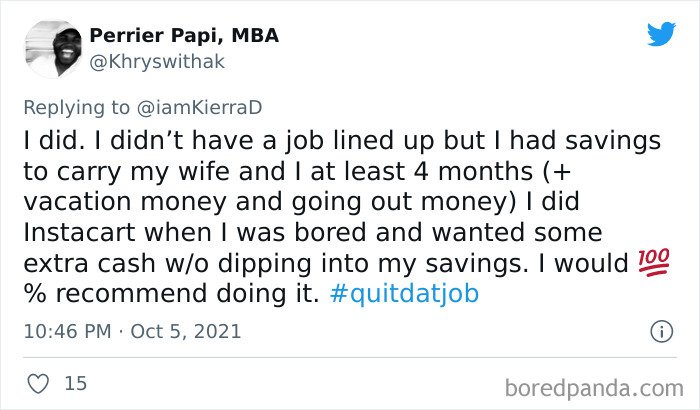The width and height of the screenshot is (700, 410).
Task: Click the 10:46 PM timestamp
Action: pos(67,331)
